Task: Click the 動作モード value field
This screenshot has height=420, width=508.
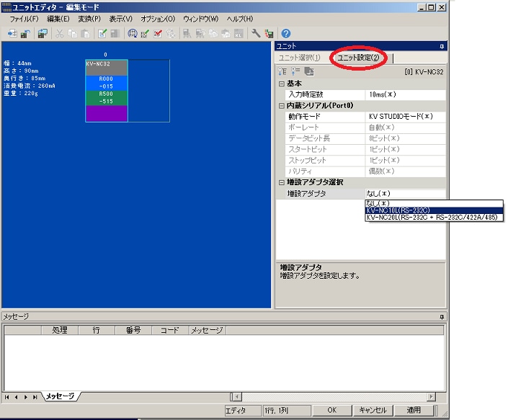Action: [405, 116]
